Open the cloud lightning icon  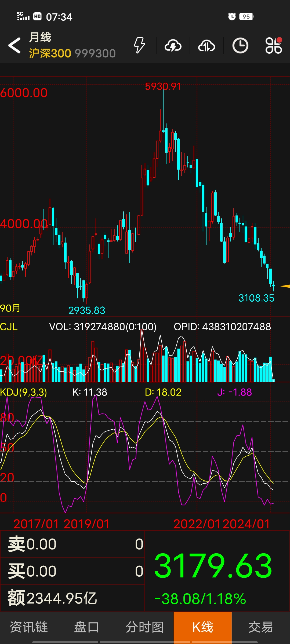pos(173,45)
